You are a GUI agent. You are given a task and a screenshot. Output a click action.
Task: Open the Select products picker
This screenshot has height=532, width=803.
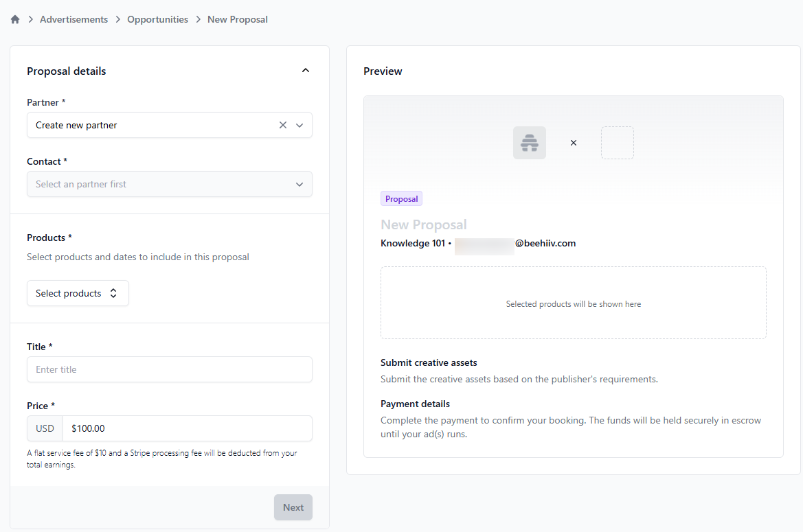[78, 293]
